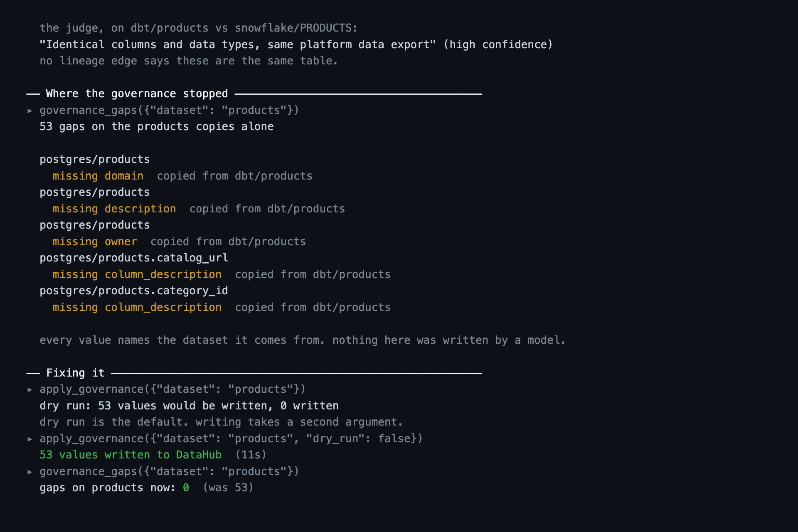Select the 'missing domain' gap label

(x=98, y=176)
